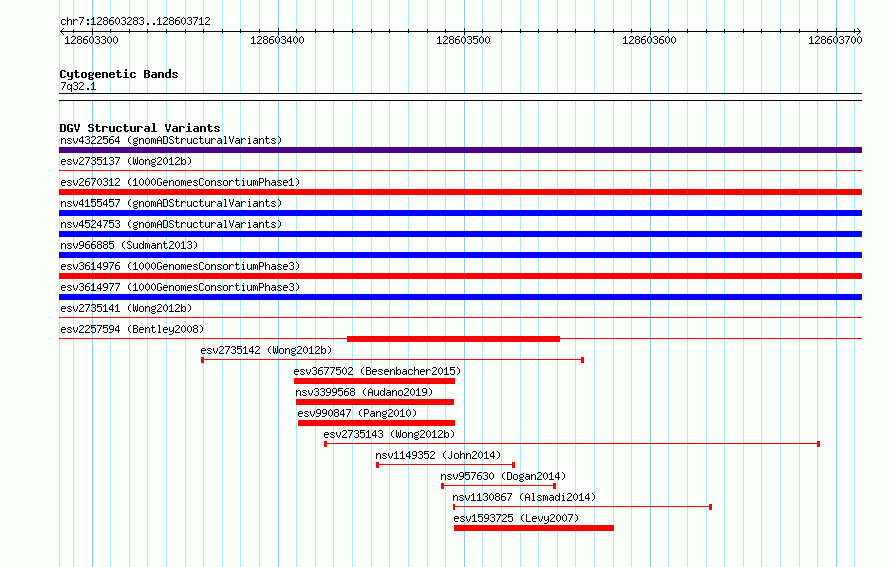Select the thin red line of nsv1149352
The height and width of the screenshot is (567, 890).
pos(446,465)
